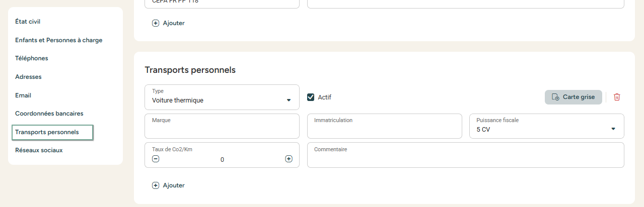Screen dimensions: 644x207
Task: Open the Type dropdown arrow
Action: pyautogui.click(x=289, y=100)
